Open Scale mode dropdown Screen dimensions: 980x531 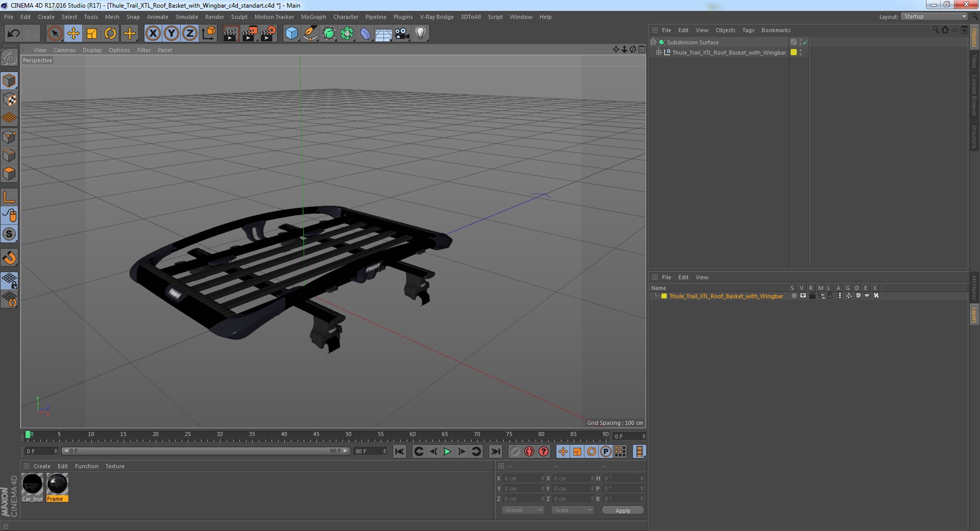pos(573,510)
